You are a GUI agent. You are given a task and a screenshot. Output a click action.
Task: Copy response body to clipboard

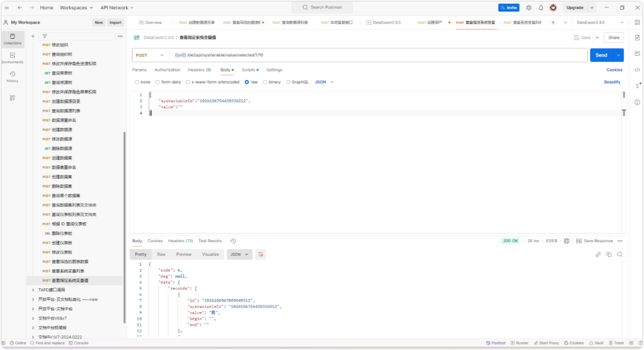609,254
